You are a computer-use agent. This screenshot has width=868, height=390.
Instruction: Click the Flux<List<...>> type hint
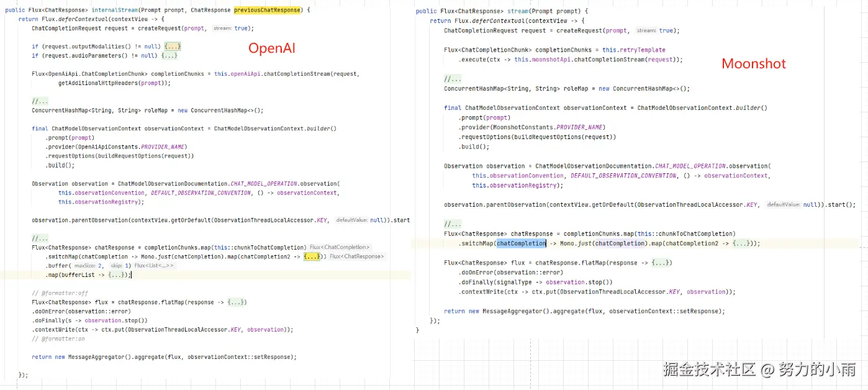tap(155, 266)
